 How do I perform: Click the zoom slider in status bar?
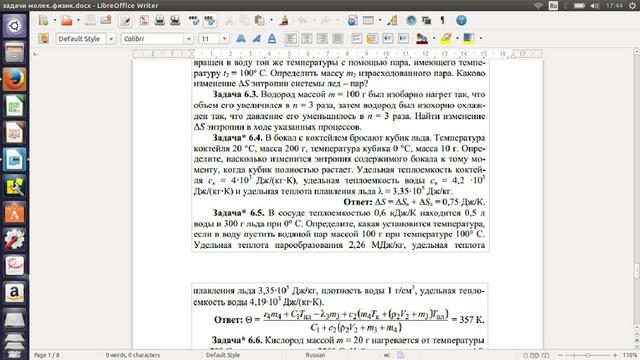pos(587,355)
